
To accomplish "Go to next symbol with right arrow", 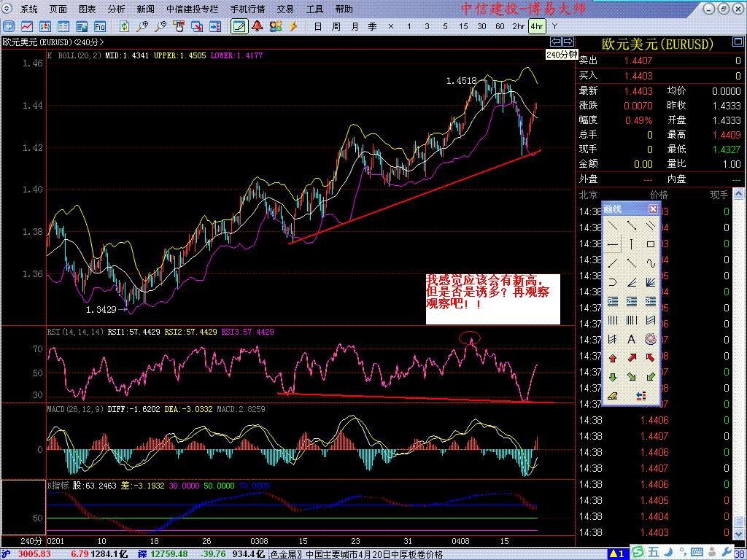I will [568, 42].
